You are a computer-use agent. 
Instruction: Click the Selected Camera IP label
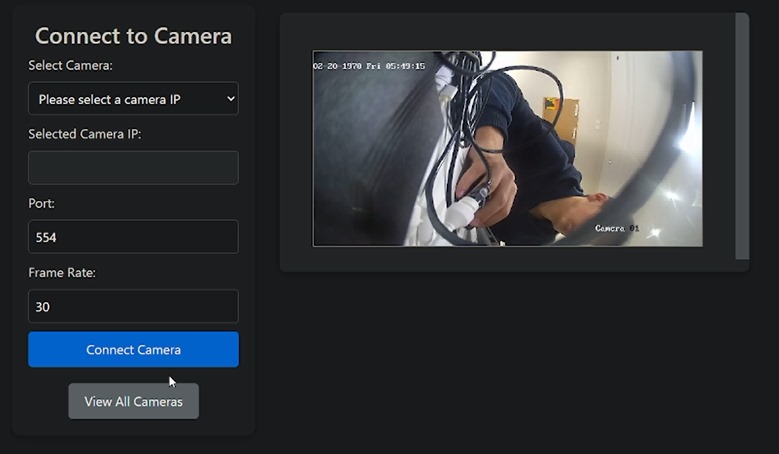click(x=85, y=134)
